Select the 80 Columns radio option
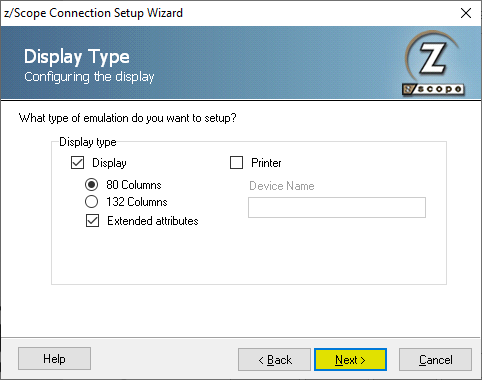 91,185
